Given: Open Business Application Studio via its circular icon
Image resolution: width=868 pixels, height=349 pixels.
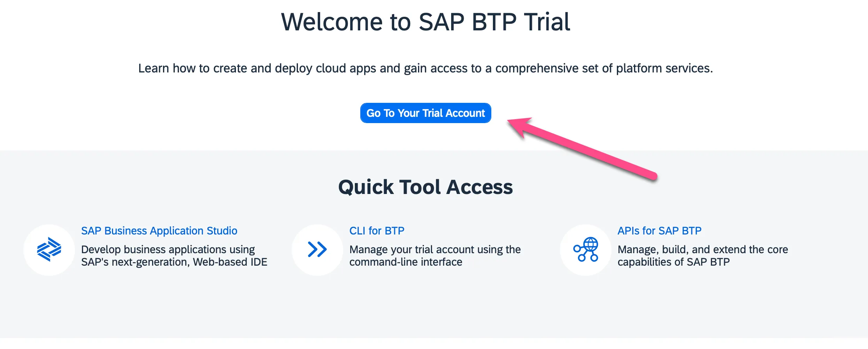Looking at the screenshot, I should pyautogui.click(x=49, y=250).
